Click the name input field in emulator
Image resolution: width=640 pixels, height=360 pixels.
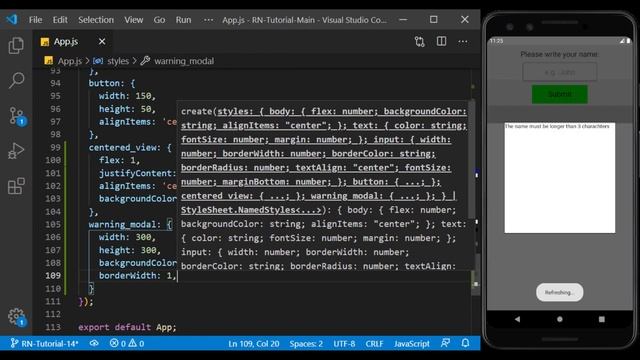[560, 72]
